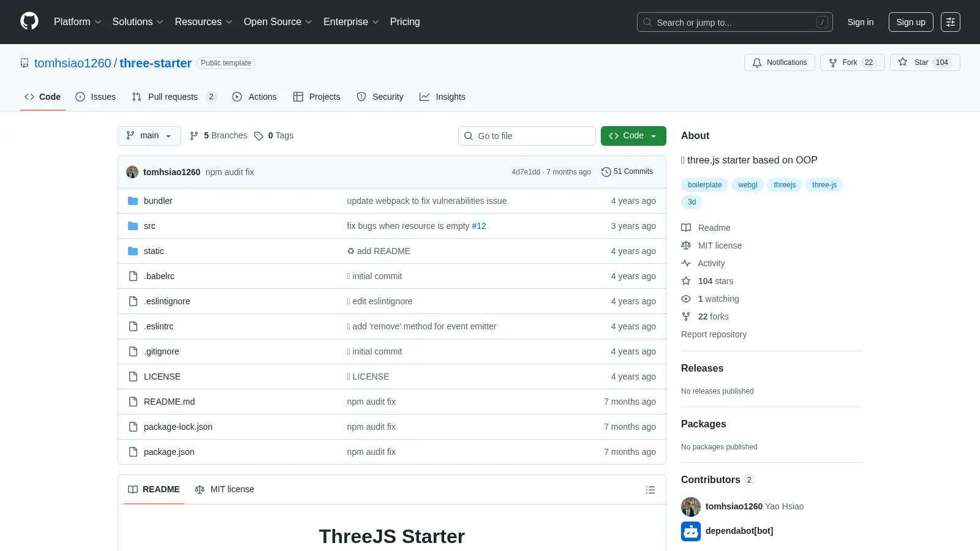Expand the Open Source menu
This screenshot has height=551, width=980.
click(x=278, y=22)
